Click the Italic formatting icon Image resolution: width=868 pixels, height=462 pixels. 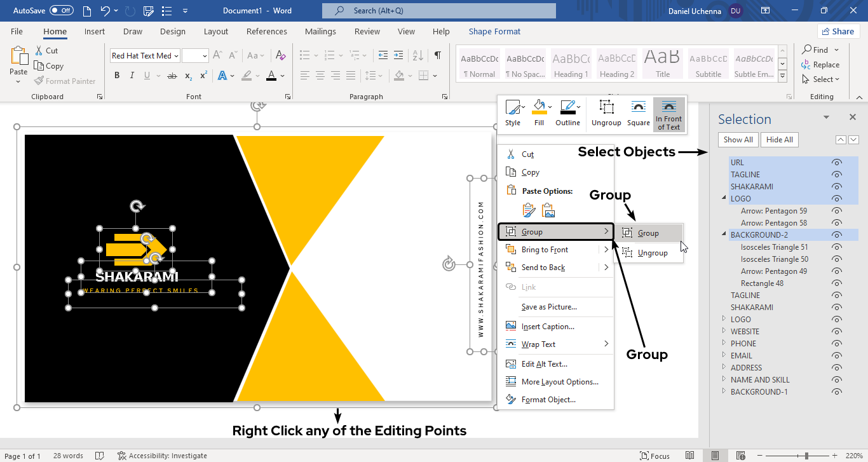132,76
